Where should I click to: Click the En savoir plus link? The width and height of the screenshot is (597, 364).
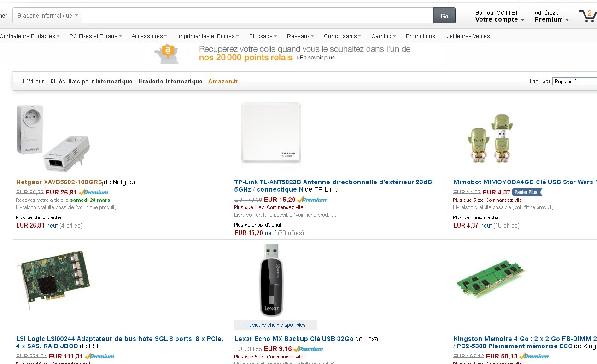tap(317, 58)
